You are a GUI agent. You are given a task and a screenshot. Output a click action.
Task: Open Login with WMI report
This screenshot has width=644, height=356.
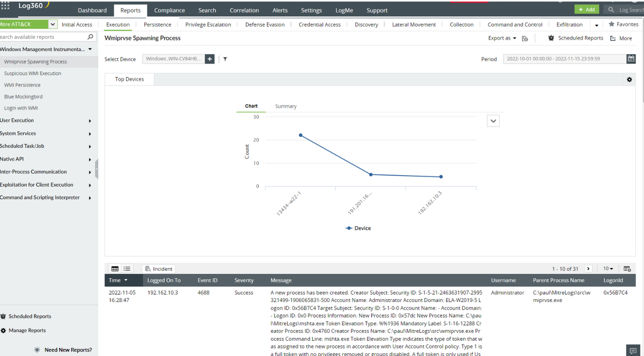point(21,108)
